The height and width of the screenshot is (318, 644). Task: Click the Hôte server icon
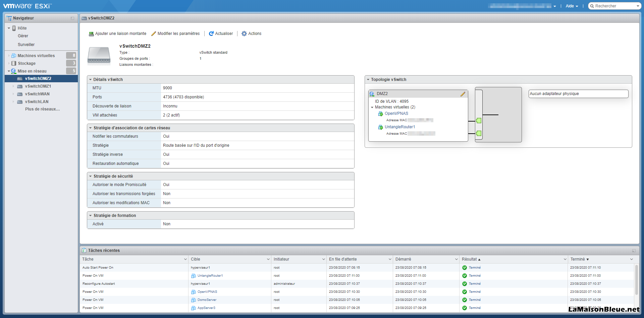pos(14,28)
